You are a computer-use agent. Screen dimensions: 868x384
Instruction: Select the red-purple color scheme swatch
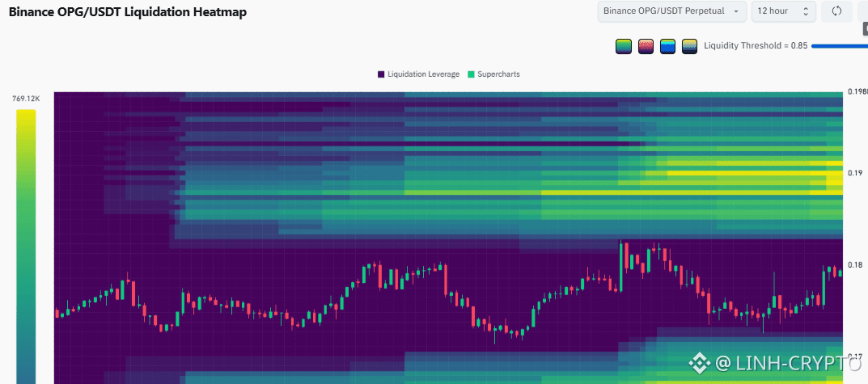646,46
